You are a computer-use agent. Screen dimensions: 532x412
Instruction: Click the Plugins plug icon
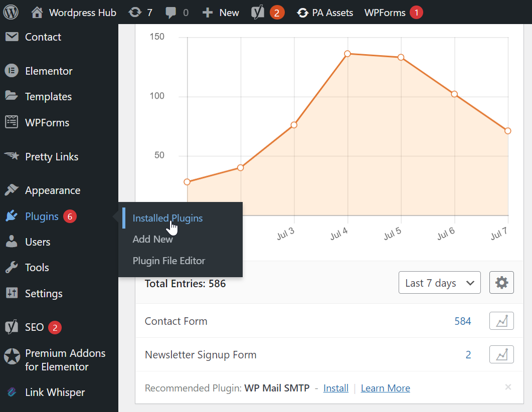click(12, 216)
